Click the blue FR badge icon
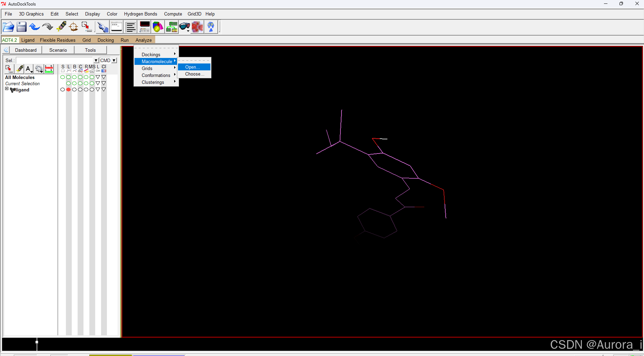 [211, 27]
